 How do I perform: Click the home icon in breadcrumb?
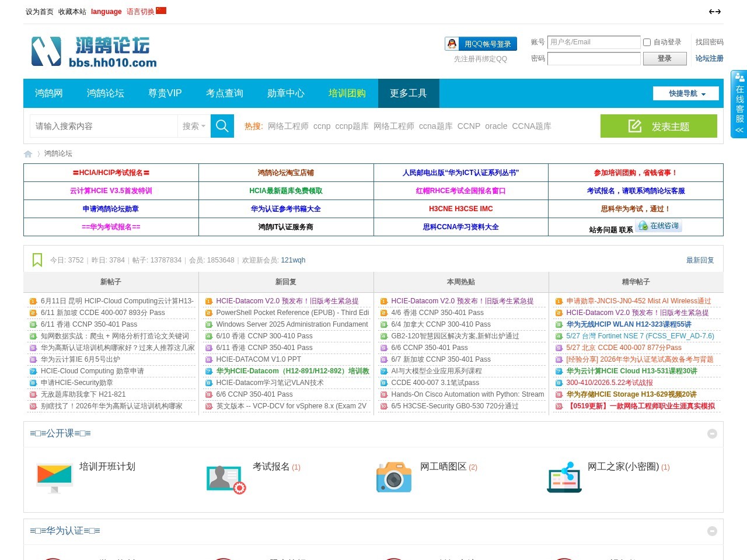pos(28,154)
